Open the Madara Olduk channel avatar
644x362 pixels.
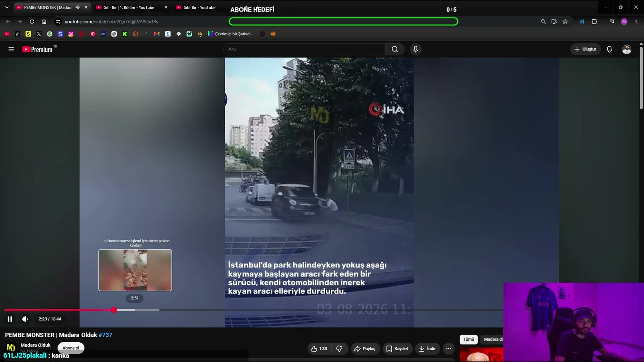[11, 348]
